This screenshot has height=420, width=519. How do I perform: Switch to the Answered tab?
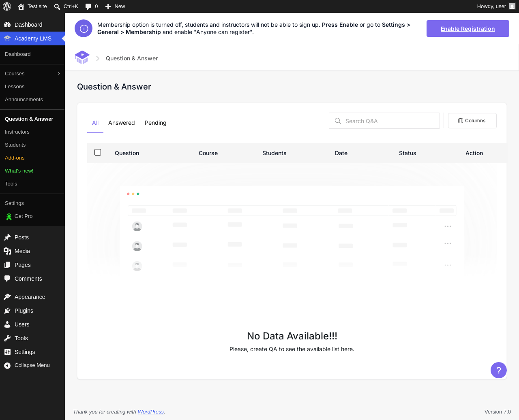point(122,123)
